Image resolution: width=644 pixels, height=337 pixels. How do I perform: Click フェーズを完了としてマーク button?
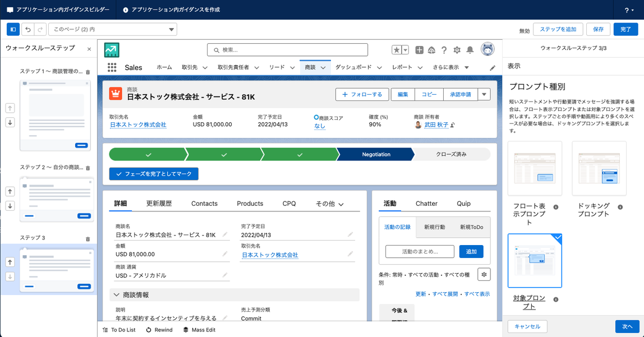(x=154, y=174)
